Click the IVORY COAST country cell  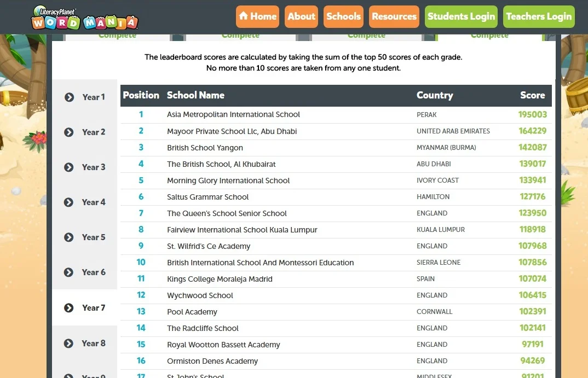tap(437, 180)
